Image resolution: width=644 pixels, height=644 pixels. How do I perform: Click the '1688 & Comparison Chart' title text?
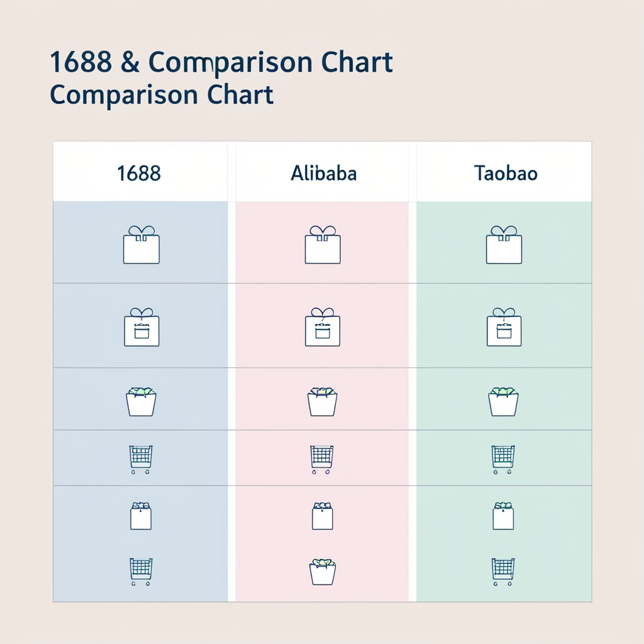pos(221,63)
